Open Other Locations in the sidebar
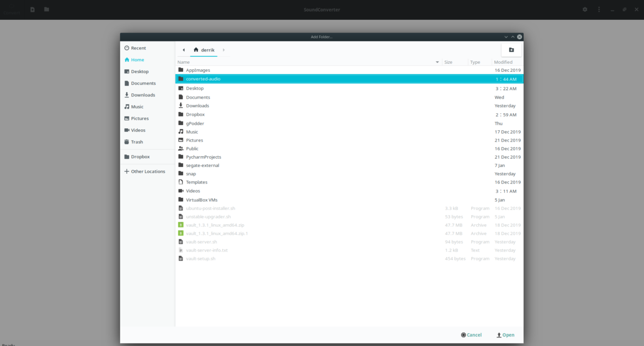Screen dimensions: 644x346 144,171
